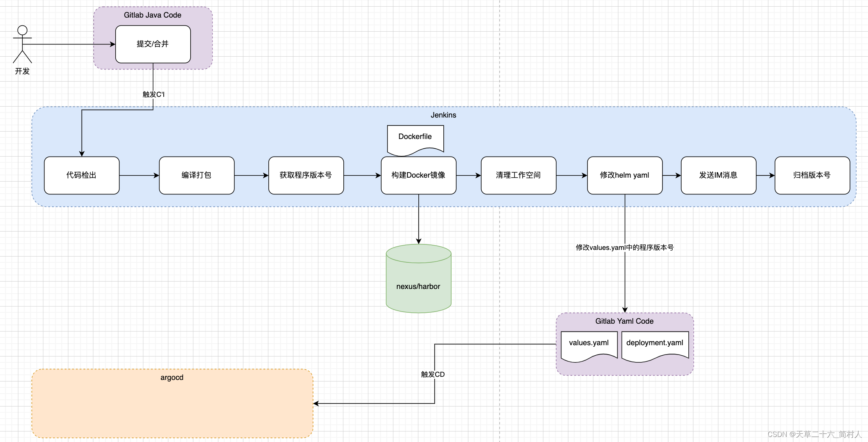This screenshot has height=442, width=868.
Task: Select the 开发 stick figure actor
Action: click(x=22, y=44)
